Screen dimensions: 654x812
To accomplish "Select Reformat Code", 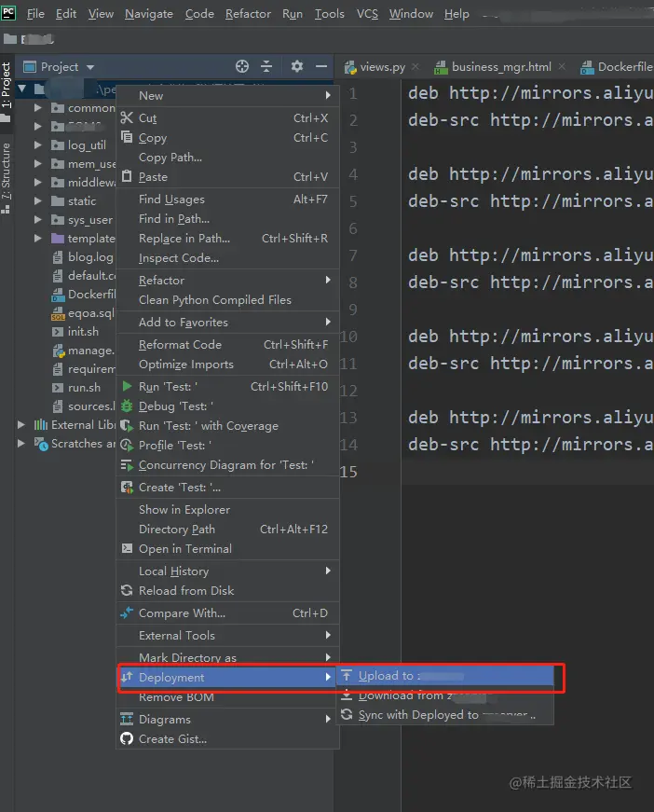I will tap(227, 344).
